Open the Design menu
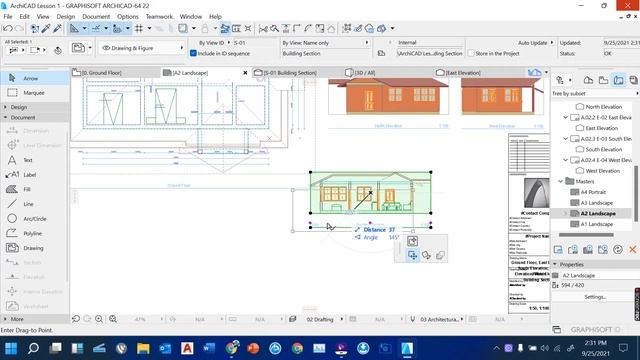 (66, 17)
